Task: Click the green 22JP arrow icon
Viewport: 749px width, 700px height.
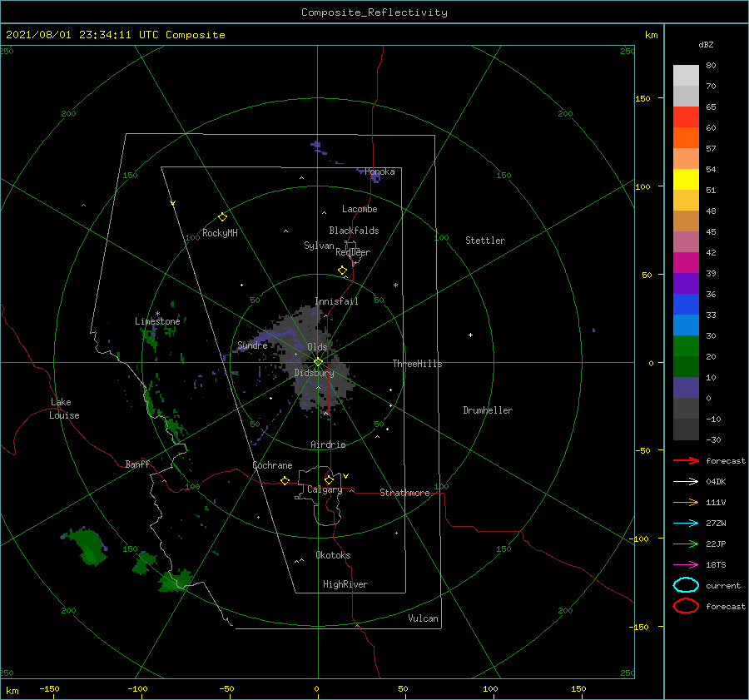Action: click(686, 544)
